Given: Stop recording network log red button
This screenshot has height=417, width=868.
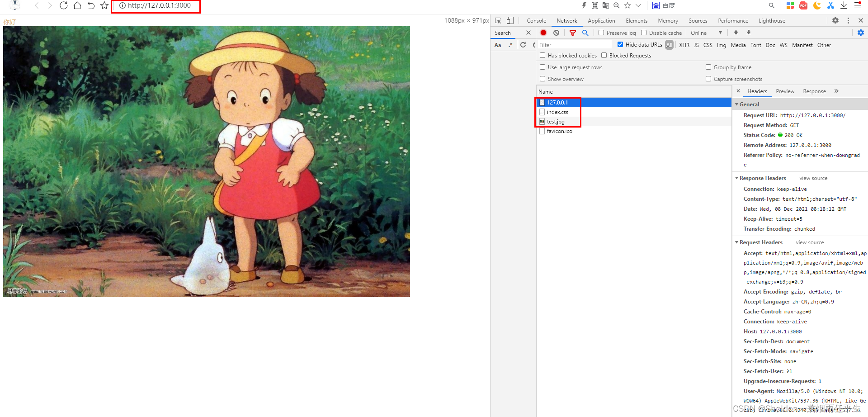Looking at the screenshot, I should point(543,33).
